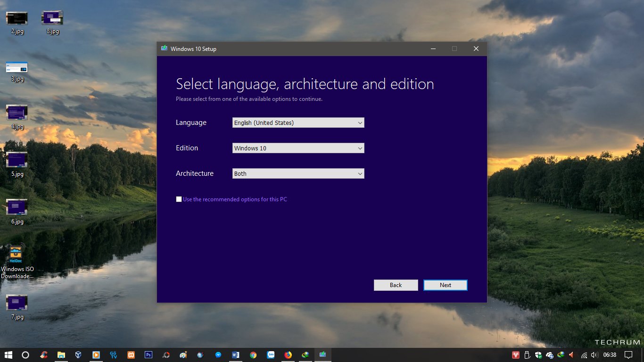This screenshot has height=362, width=644.
Task: Open Firefox from the taskbar
Action: pyautogui.click(x=288, y=355)
